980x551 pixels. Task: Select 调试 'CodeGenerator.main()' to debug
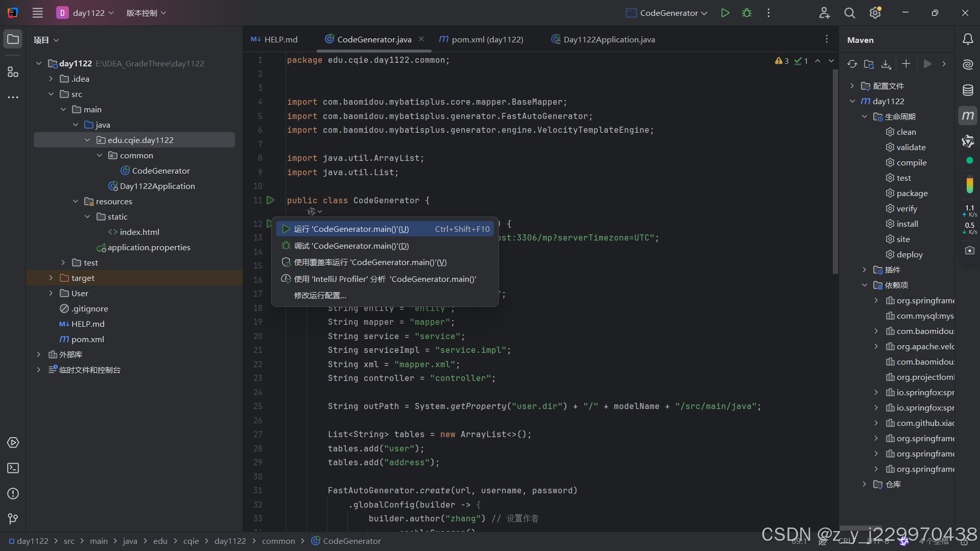(350, 246)
